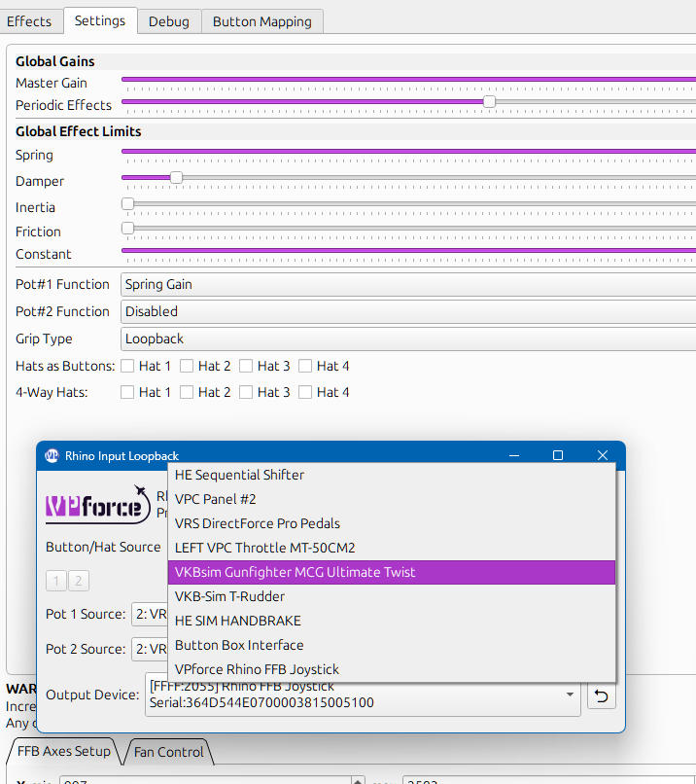The height and width of the screenshot is (784, 696).
Task: Switch to the Fan Control tab
Action: 169,752
